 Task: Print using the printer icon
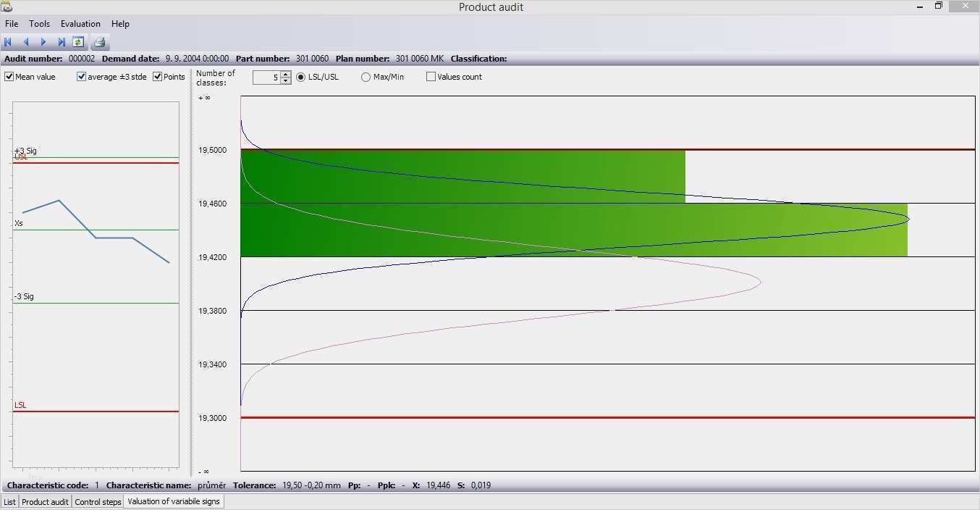(x=100, y=42)
